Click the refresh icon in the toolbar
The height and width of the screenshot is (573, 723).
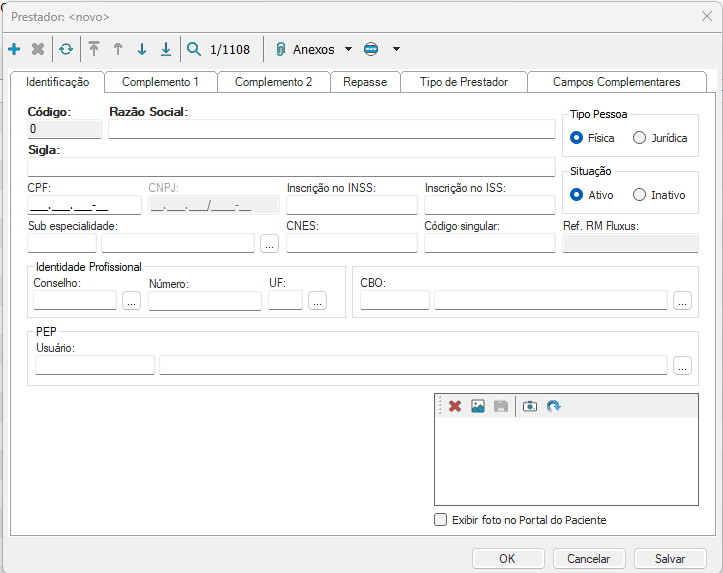pos(66,49)
